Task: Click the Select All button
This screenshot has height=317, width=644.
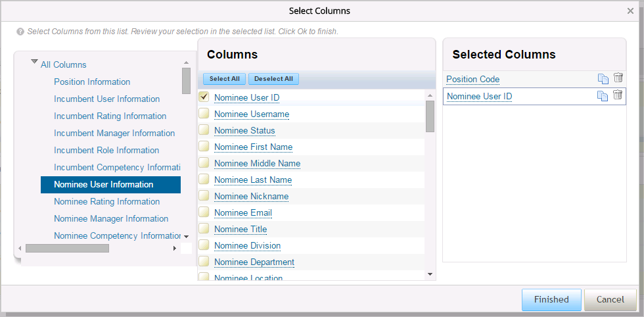Action: (x=224, y=79)
